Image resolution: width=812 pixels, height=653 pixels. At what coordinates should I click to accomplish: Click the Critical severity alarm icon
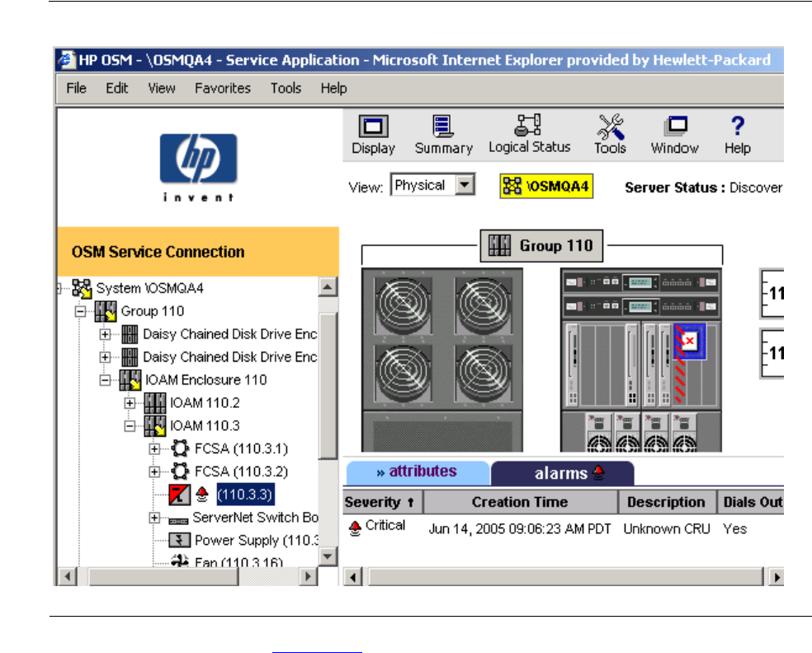pos(355,528)
